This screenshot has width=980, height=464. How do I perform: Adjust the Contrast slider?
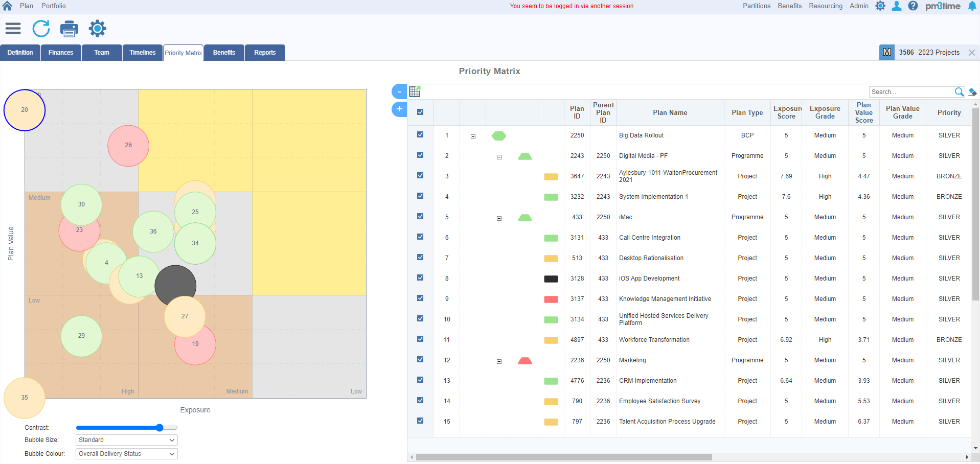159,428
